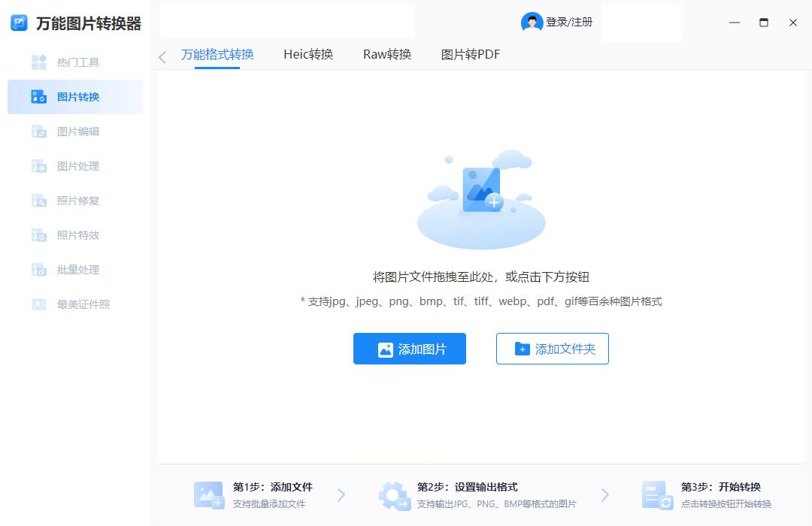Switch to the 图片转PDF tab
Image resolution: width=812 pixels, height=526 pixels.
470,54
